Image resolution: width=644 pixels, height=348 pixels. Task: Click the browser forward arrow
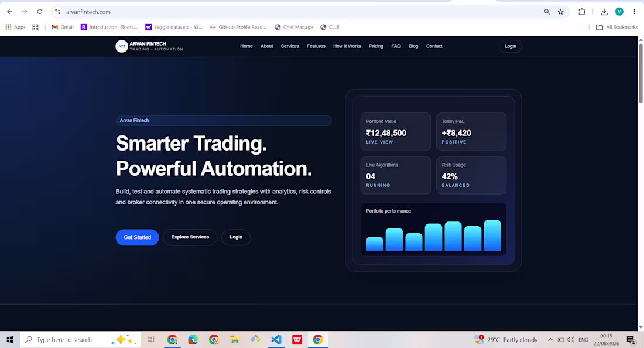point(25,12)
